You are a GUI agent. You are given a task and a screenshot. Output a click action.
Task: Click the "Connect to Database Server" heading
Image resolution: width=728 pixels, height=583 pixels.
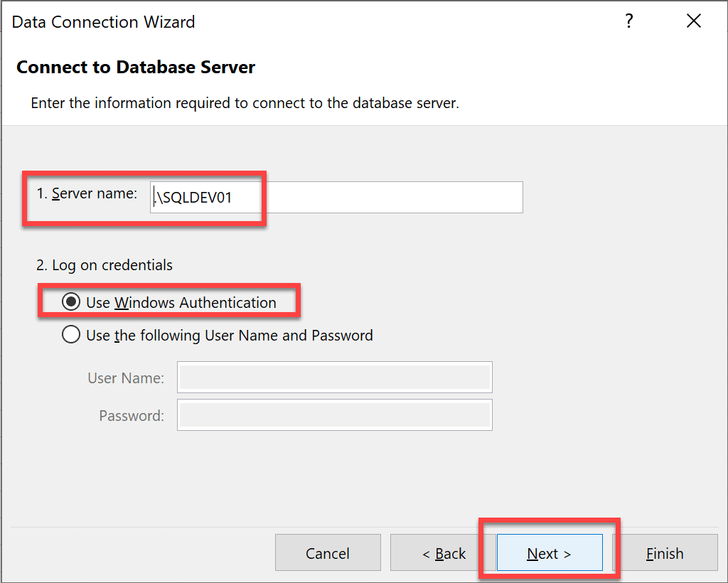[x=136, y=68]
